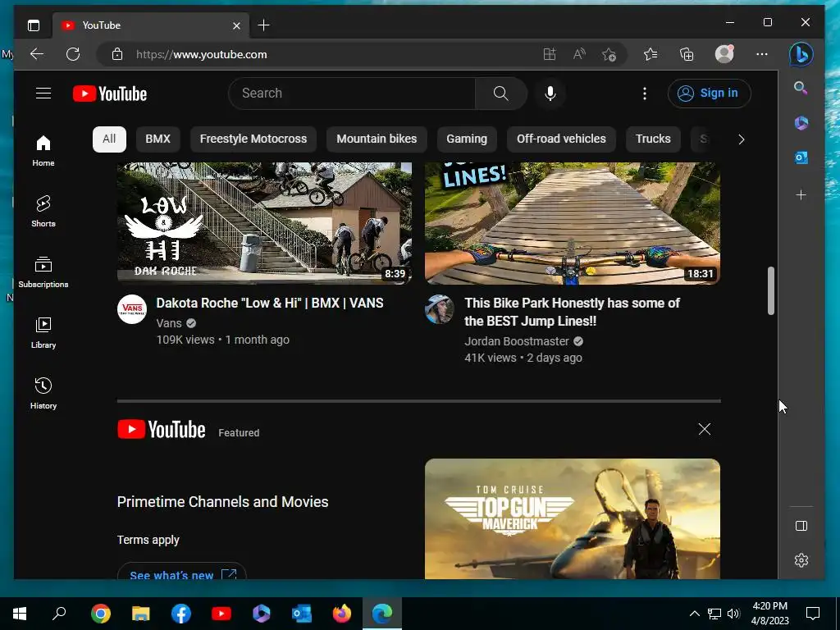The width and height of the screenshot is (840, 630).
Task: Open Windows Start menu
Action: click(x=20, y=614)
